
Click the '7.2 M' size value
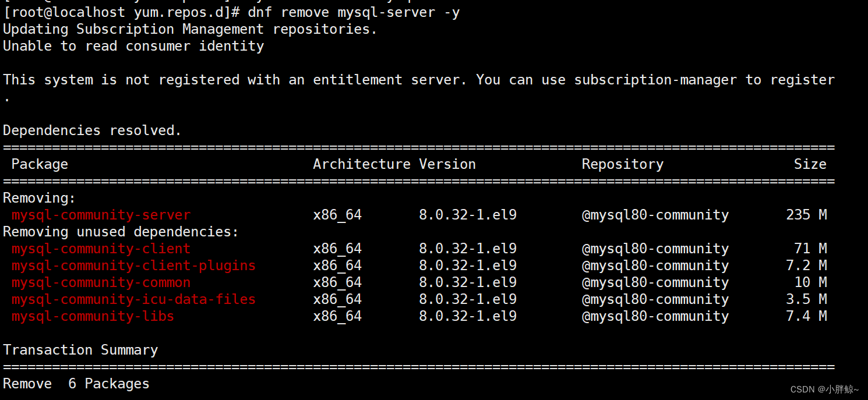coord(806,266)
